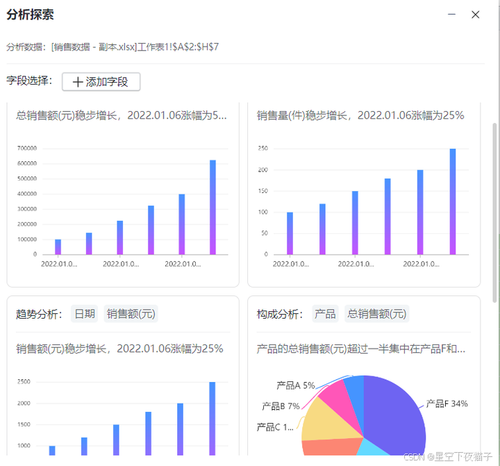Click the 产品A 5% pie label

[x=296, y=386]
